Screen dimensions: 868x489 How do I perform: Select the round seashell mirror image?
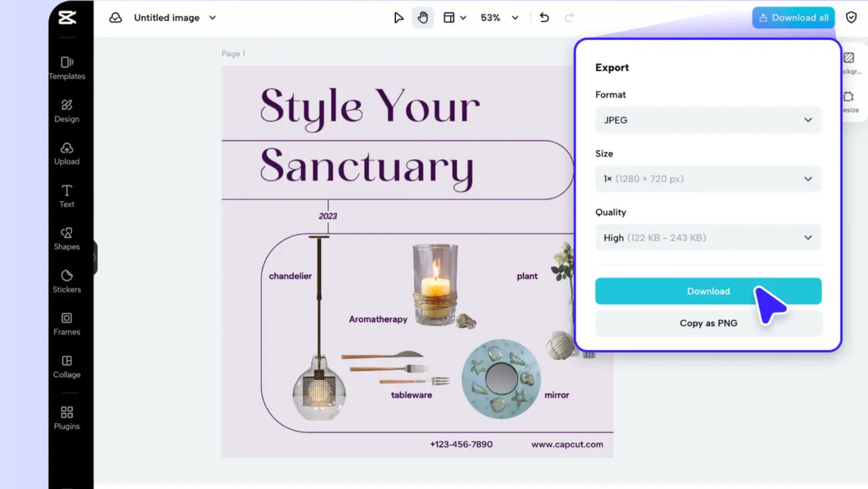pyautogui.click(x=501, y=379)
